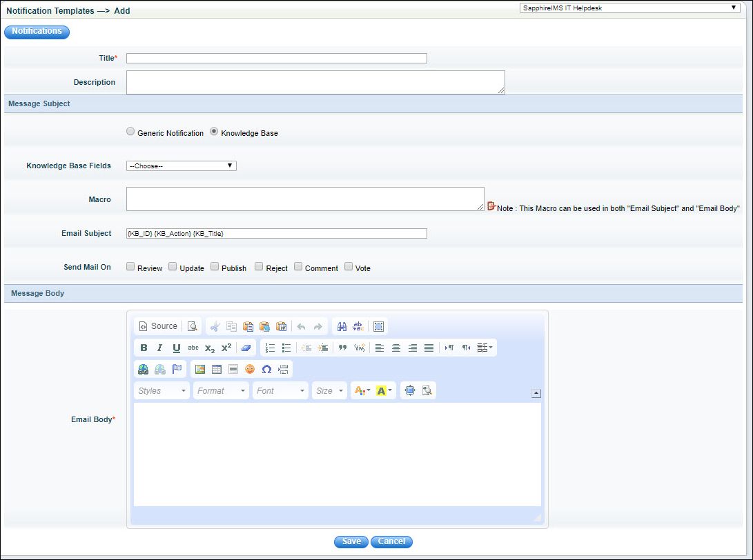The height and width of the screenshot is (560, 753).
Task: Insert a hyperlink with Link icon
Action: (143, 369)
